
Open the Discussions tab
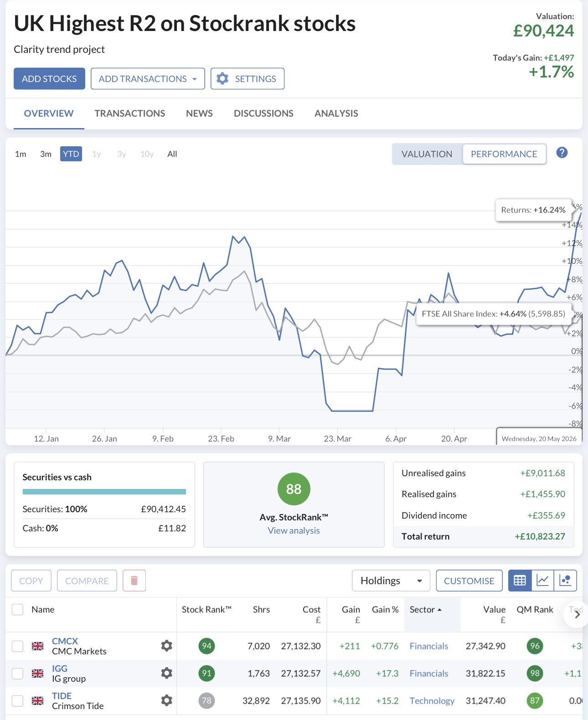[263, 113]
